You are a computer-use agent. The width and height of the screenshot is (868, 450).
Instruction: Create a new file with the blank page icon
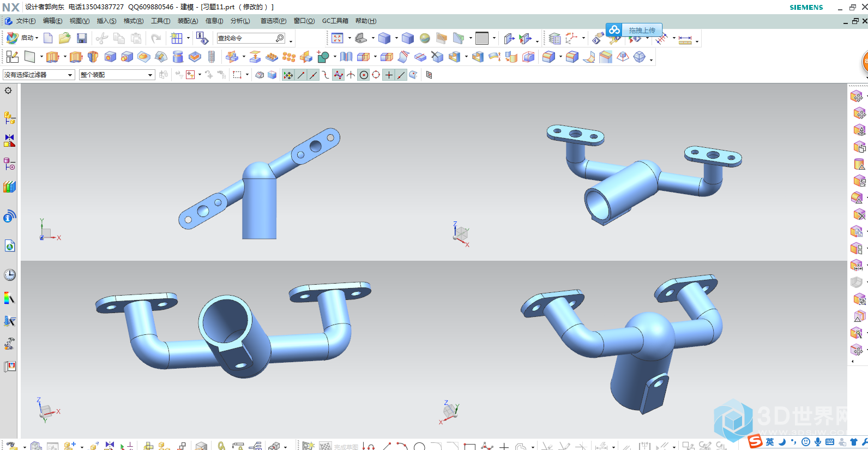pos(48,38)
